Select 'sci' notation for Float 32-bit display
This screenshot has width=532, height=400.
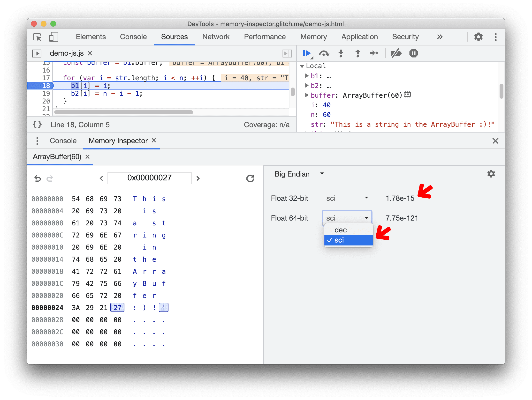click(x=345, y=198)
